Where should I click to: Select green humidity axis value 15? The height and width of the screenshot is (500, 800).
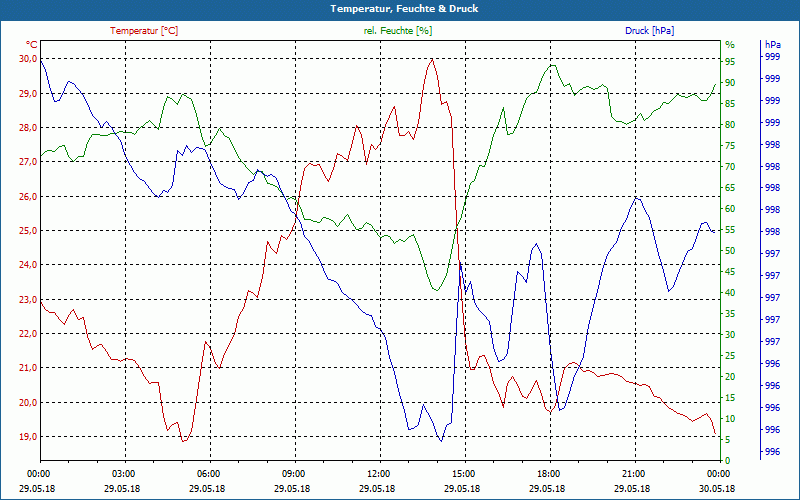(x=730, y=398)
